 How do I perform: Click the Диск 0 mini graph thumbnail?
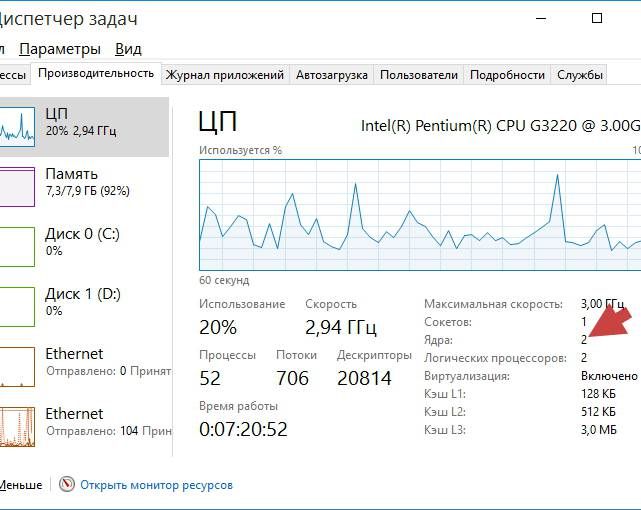tap(17, 246)
